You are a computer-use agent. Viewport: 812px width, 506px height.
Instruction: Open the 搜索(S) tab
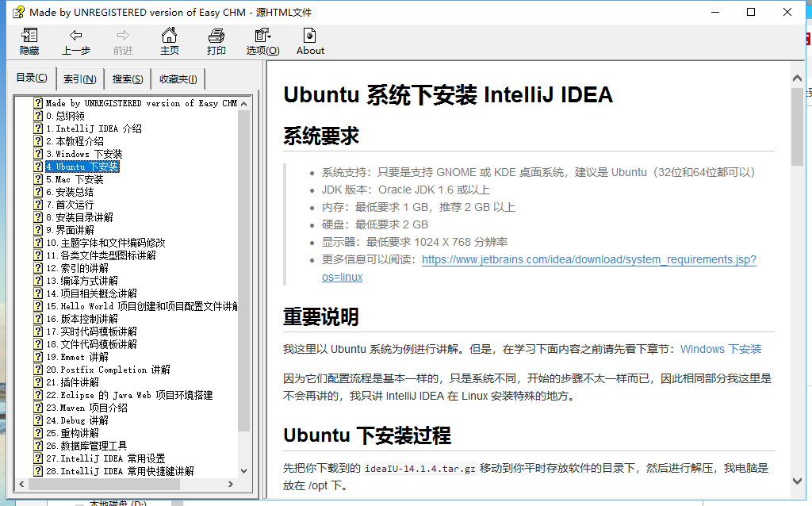click(128, 79)
